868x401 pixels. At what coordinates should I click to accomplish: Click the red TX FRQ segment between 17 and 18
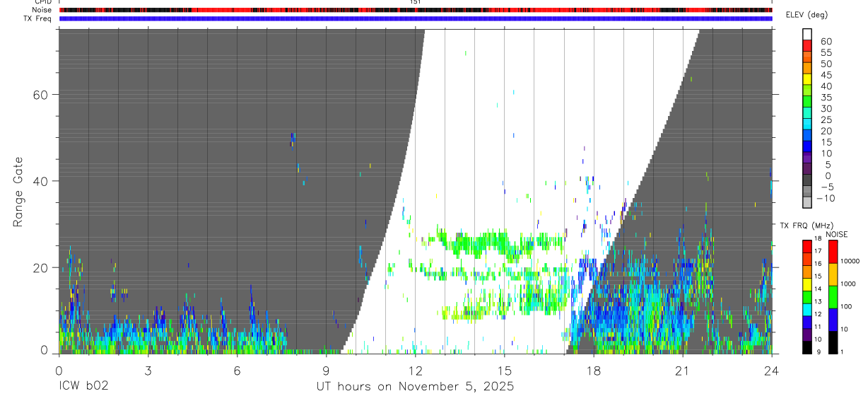807,245
